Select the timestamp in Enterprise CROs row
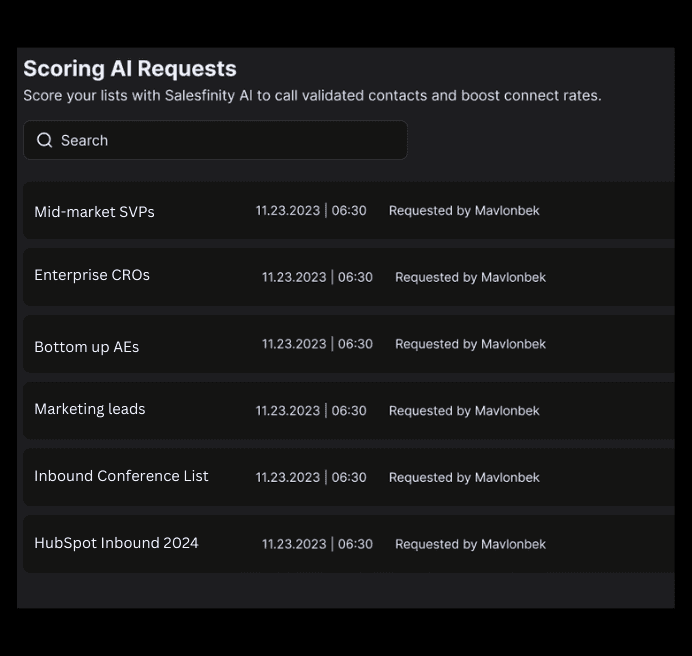The height and width of the screenshot is (656, 692). tap(317, 277)
